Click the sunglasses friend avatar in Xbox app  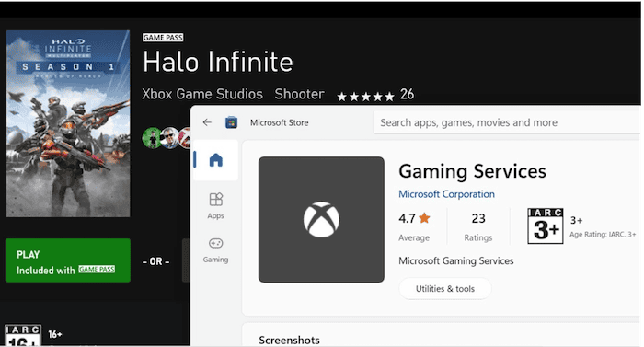point(169,138)
